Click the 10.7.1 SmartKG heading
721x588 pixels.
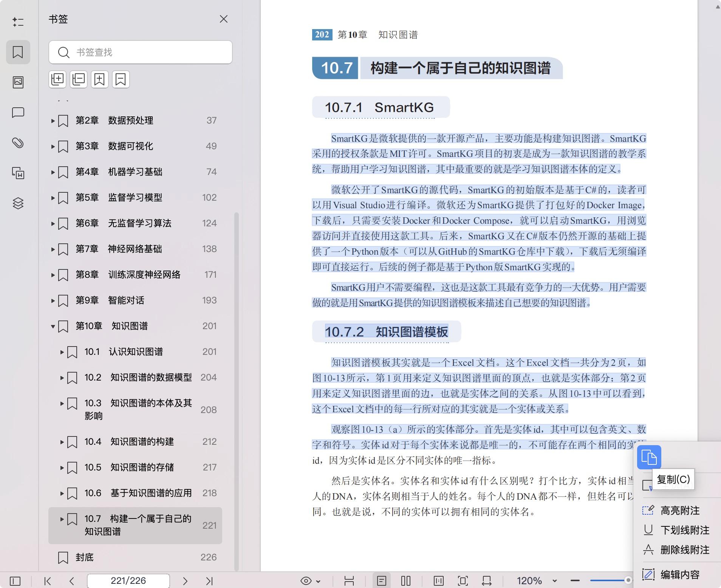coord(379,107)
